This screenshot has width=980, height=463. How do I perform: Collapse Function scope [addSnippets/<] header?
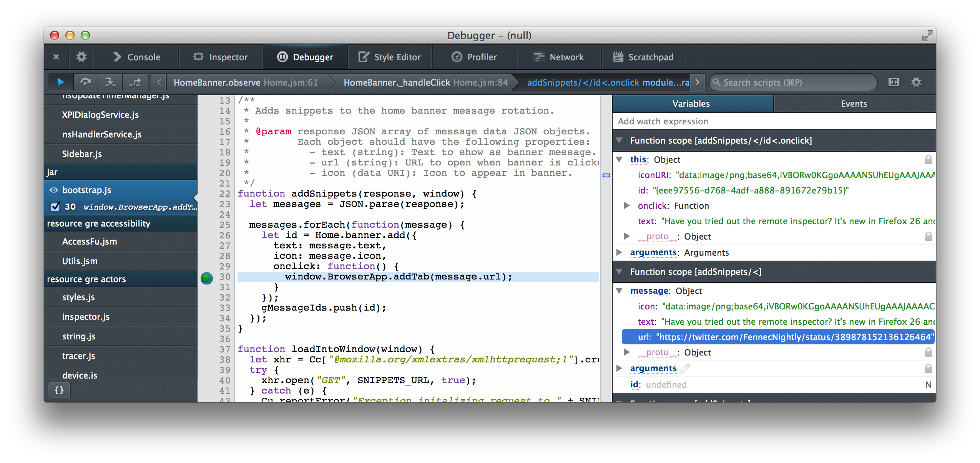(x=619, y=271)
